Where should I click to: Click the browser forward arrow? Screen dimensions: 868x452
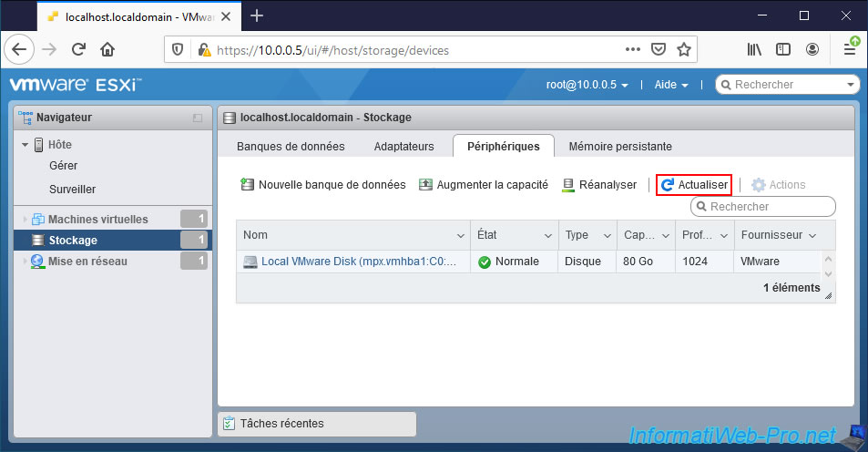[49, 50]
